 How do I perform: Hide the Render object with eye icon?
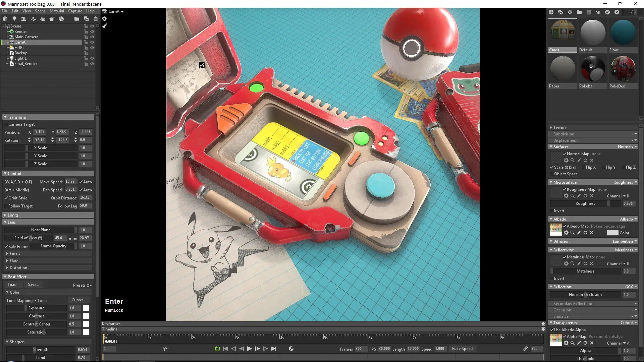[92, 32]
